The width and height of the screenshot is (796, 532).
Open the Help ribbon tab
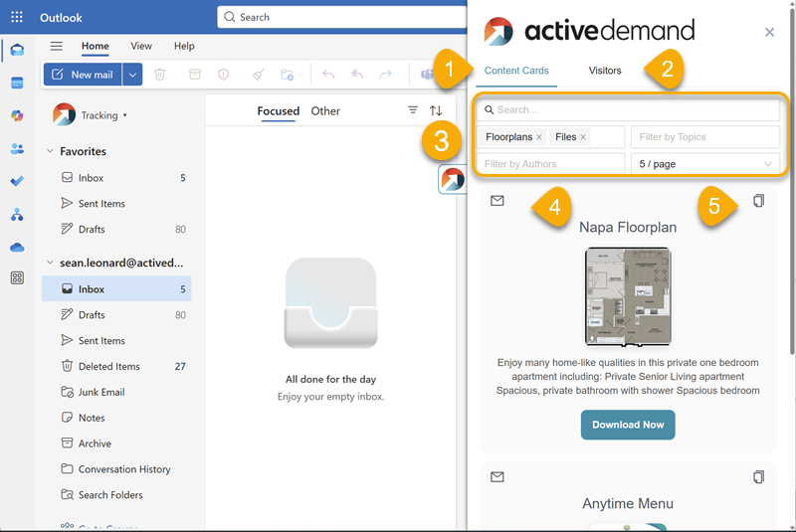[x=184, y=46]
